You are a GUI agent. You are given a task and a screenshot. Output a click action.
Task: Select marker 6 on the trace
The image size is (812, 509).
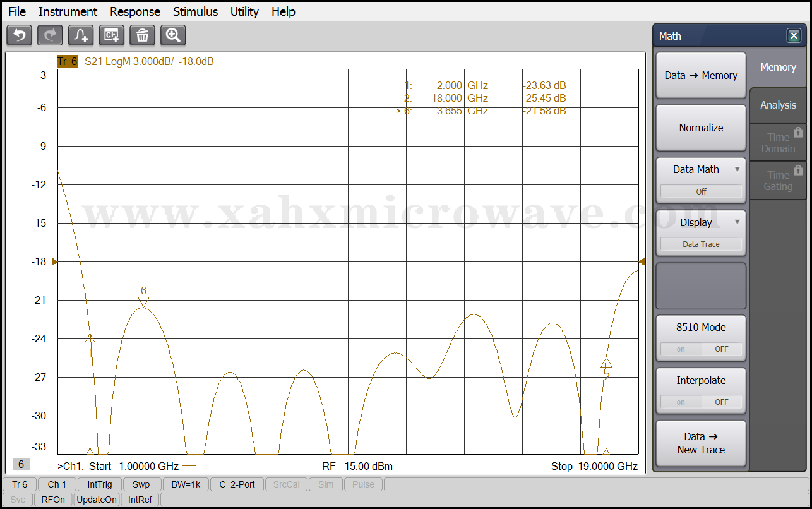(x=143, y=302)
